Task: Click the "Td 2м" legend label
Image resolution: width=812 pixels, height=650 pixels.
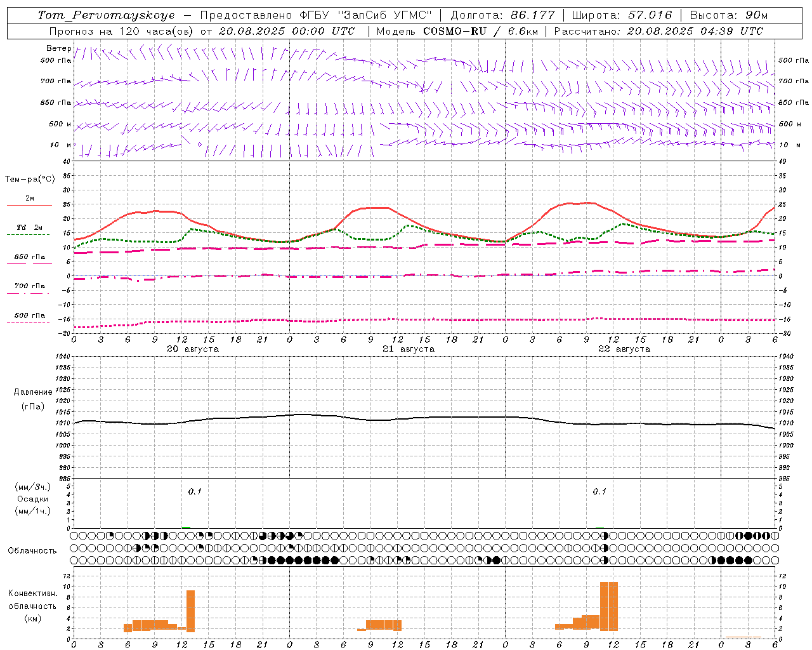Action: click(x=29, y=227)
